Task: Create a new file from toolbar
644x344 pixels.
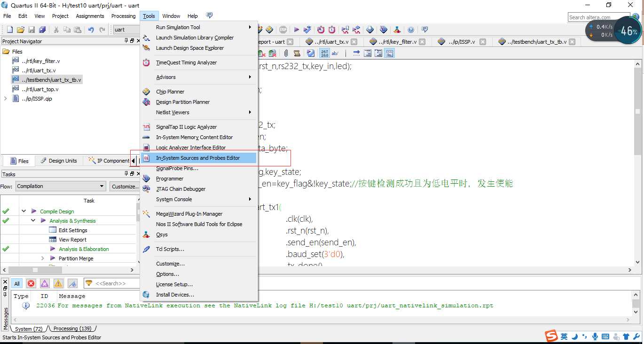Action: pos(9,30)
